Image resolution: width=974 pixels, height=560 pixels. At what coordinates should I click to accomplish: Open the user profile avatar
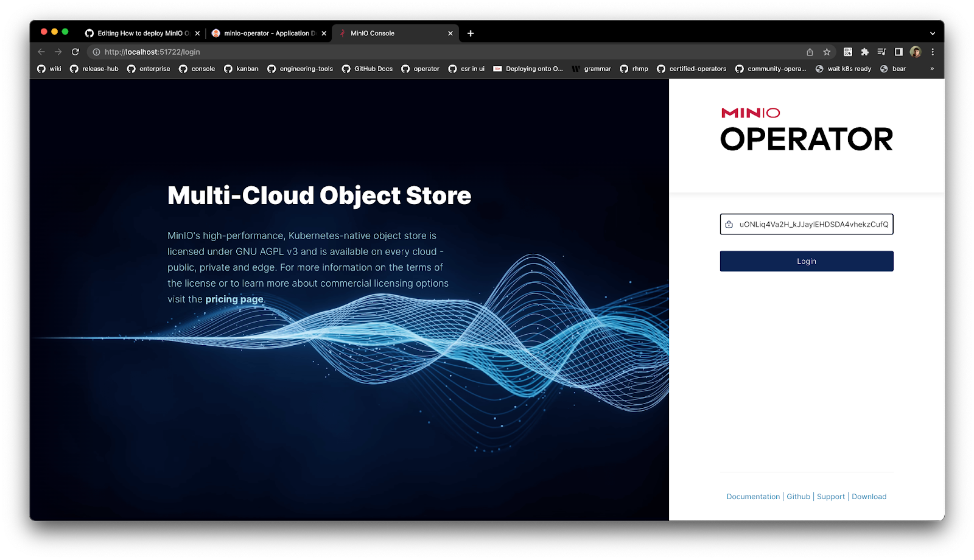coord(916,52)
